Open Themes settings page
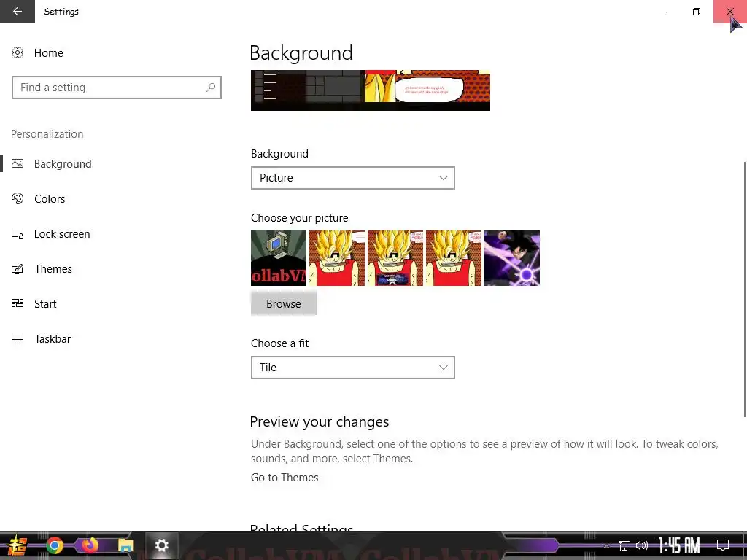 (53, 269)
